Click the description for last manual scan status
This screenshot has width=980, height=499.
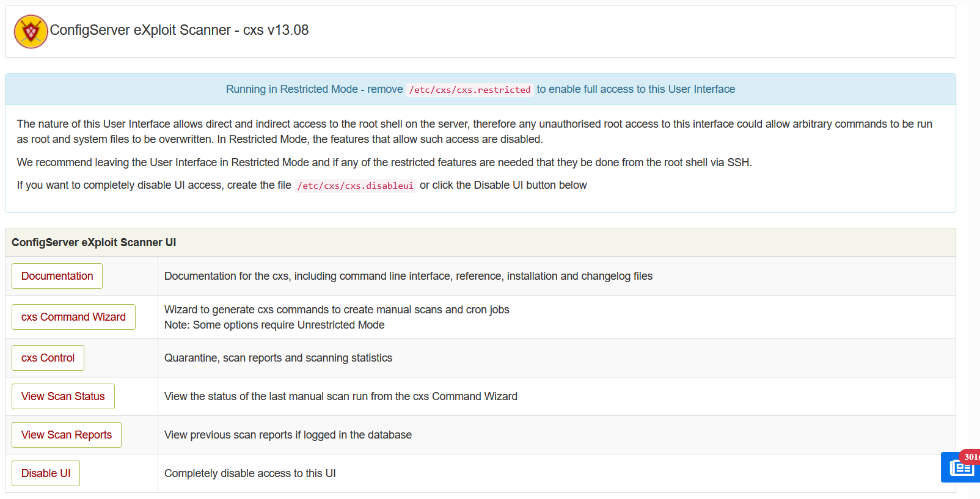click(340, 396)
